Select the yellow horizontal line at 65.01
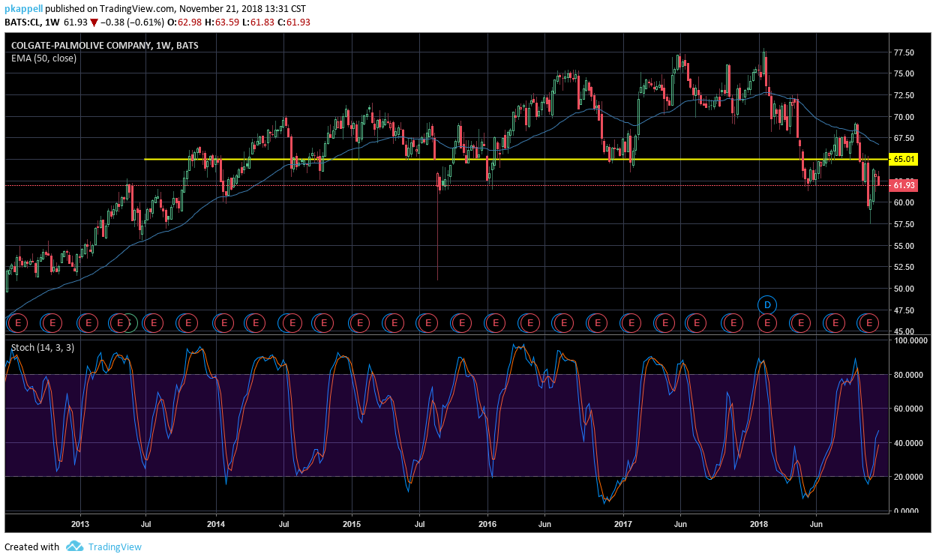 click(x=516, y=159)
